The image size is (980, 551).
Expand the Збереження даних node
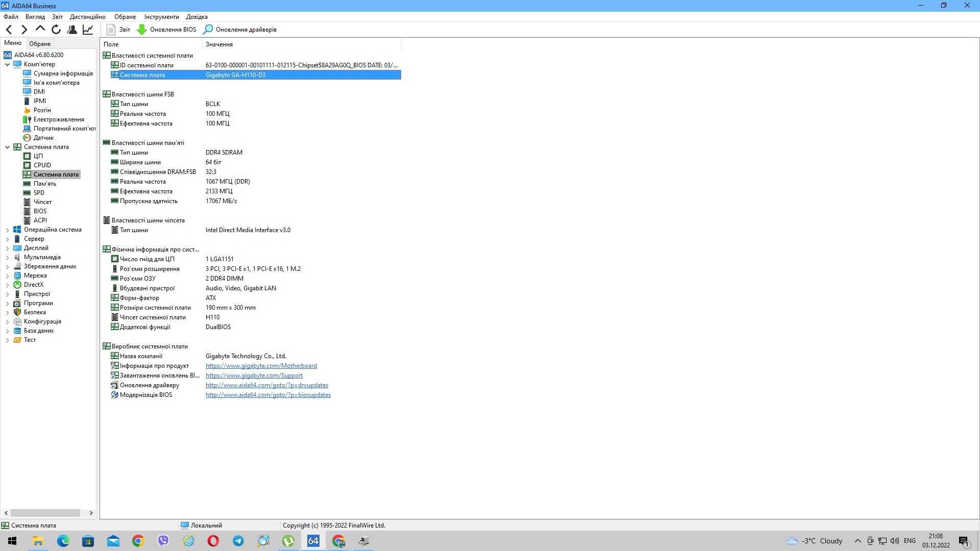coord(7,267)
